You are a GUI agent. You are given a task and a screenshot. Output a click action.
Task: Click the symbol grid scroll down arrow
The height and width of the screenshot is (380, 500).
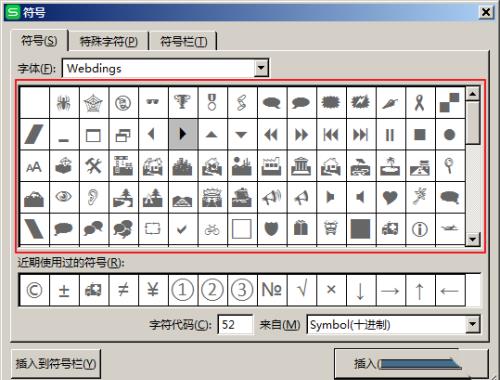pyautogui.click(x=473, y=239)
